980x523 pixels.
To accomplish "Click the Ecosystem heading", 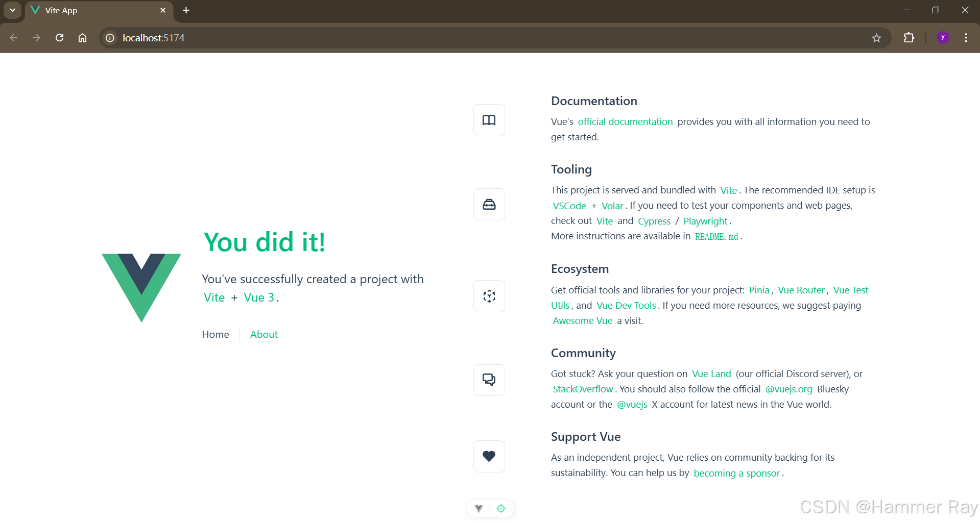I will (x=580, y=269).
